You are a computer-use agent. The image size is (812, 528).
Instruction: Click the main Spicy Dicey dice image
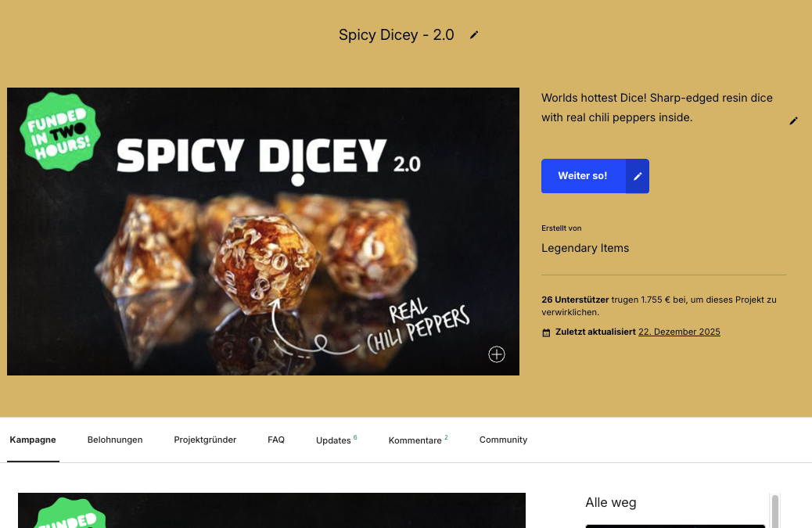(x=263, y=232)
